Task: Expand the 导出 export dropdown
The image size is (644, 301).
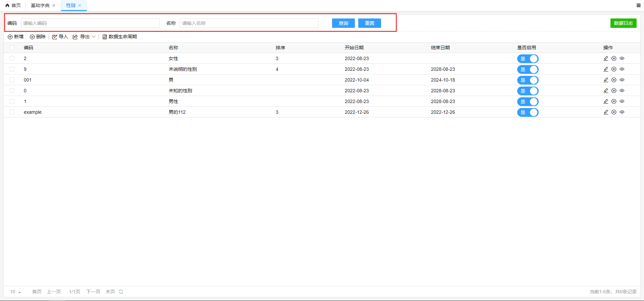Action: [84, 37]
